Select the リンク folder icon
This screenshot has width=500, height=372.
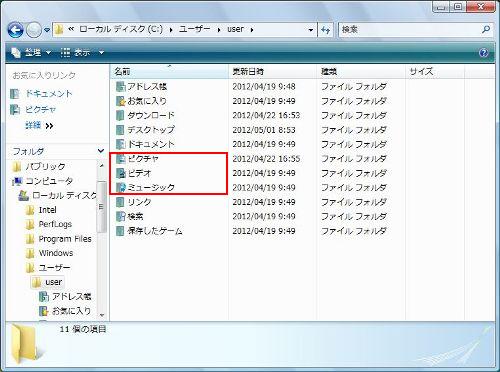(120, 202)
